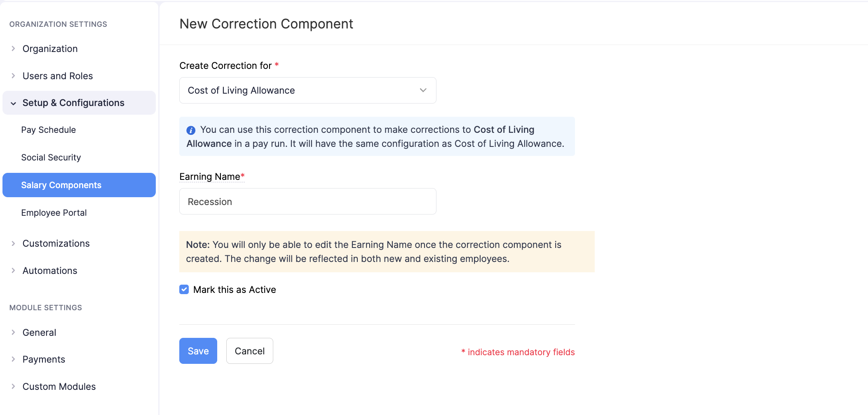The image size is (868, 415).
Task: Cancel creating the correction component
Action: coord(249,351)
